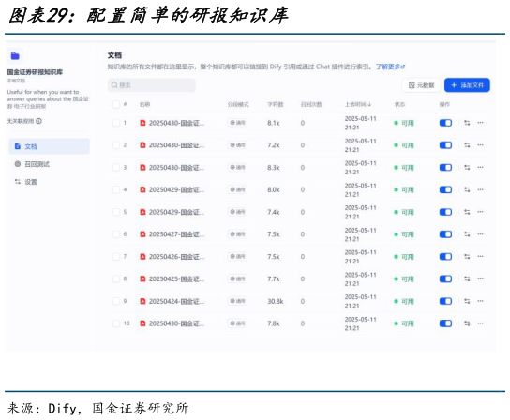The width and height of the screenshot is (510, 420).
Task: Disable the toggle for row 3
Action: click(x=445, y=168)
